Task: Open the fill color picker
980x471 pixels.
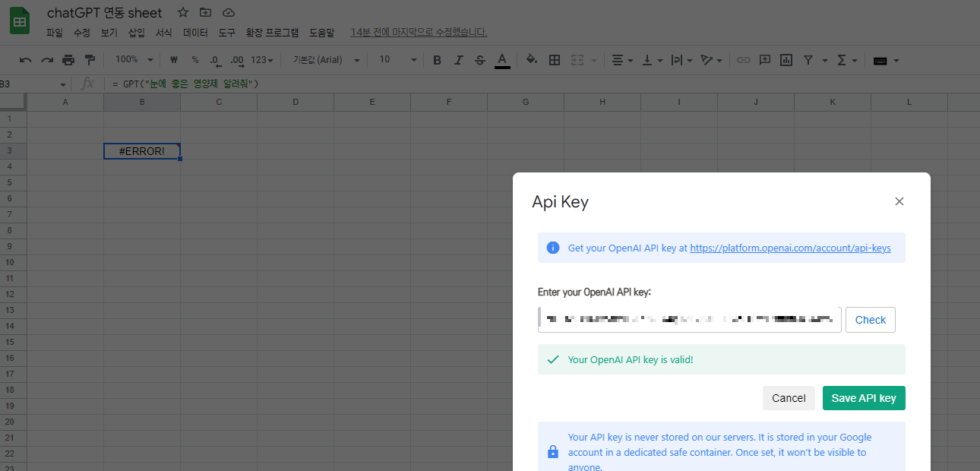Action: coord(532,60)
